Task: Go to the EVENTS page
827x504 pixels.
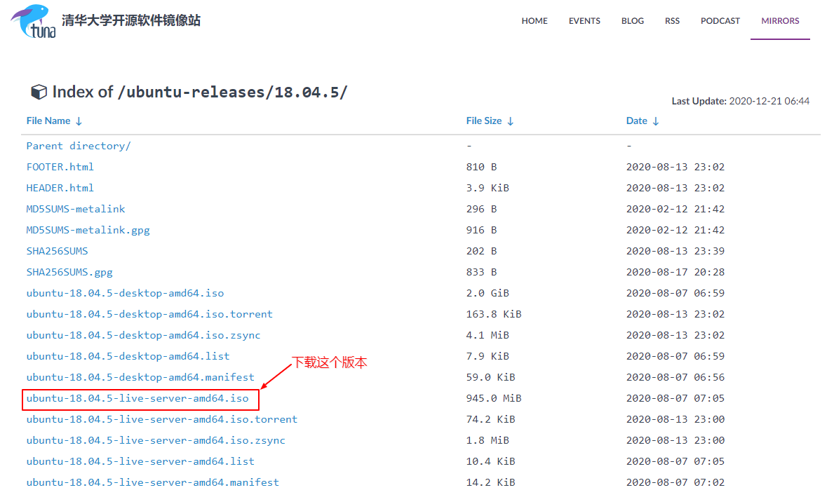Action: 584,20
